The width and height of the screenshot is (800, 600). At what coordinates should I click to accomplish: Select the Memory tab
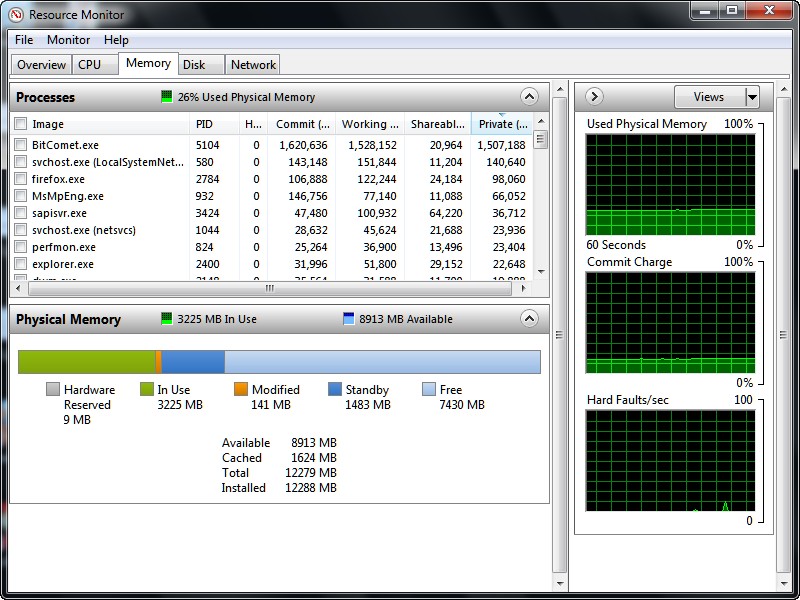(x=148, y=63)
